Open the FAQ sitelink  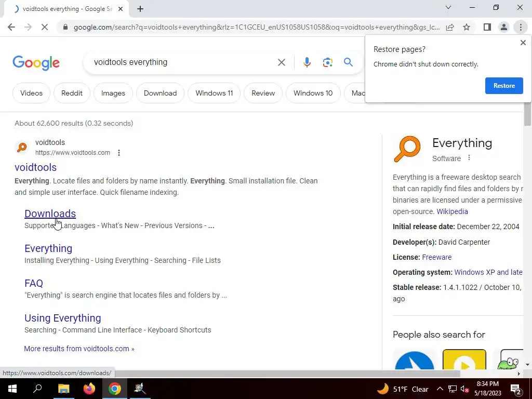[x=34, y=283]
